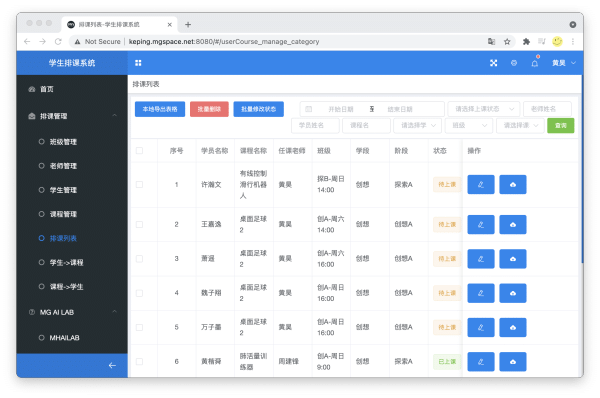Image resolution: width=600 pixels, height=398 pixels.
Task: Open the 请选择上课状态 dropdown
Action: coord(484,109)
